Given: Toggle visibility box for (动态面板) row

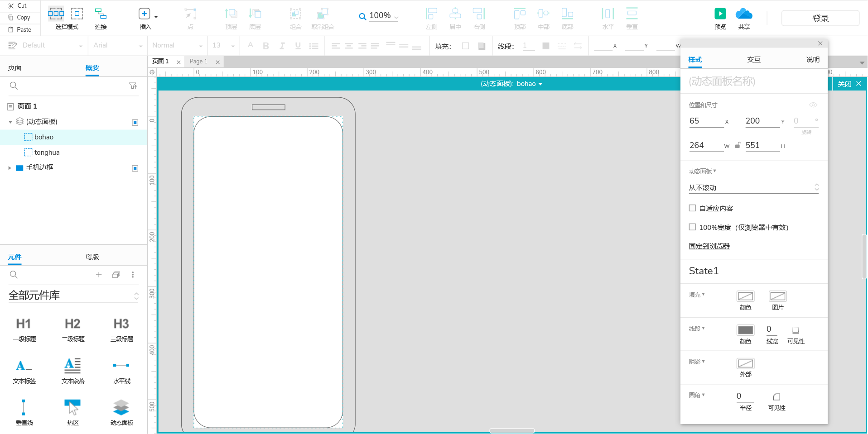Looking at the screenshot, I should 135,123.
